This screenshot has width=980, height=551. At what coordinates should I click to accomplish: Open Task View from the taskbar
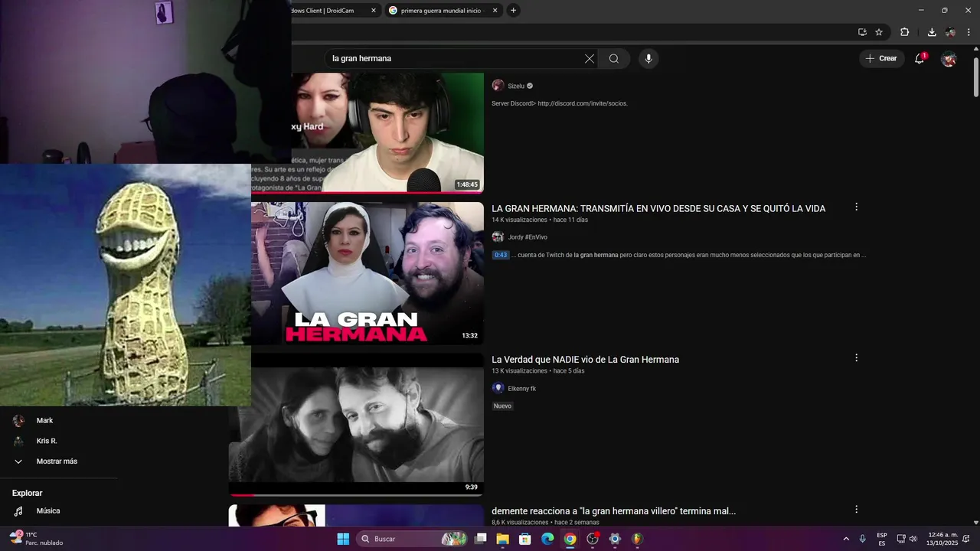coord(480,539)
